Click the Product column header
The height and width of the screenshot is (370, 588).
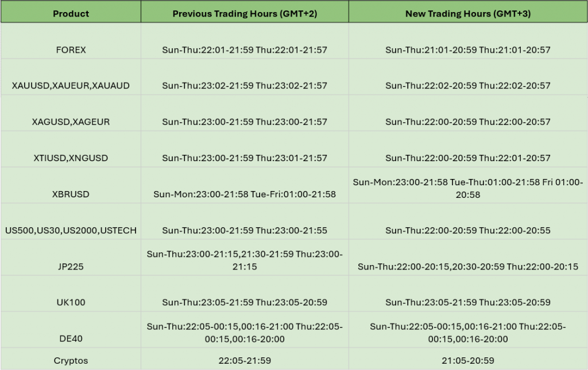[x=71, y=11]
